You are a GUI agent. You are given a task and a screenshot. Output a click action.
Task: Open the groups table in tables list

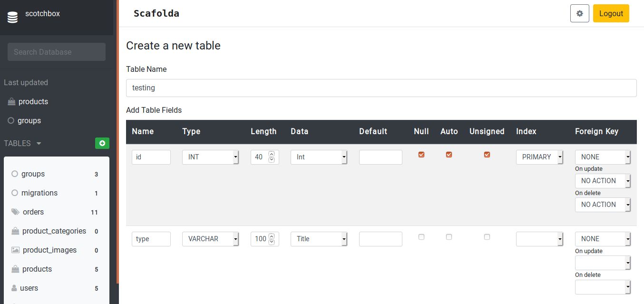[33, 174]
